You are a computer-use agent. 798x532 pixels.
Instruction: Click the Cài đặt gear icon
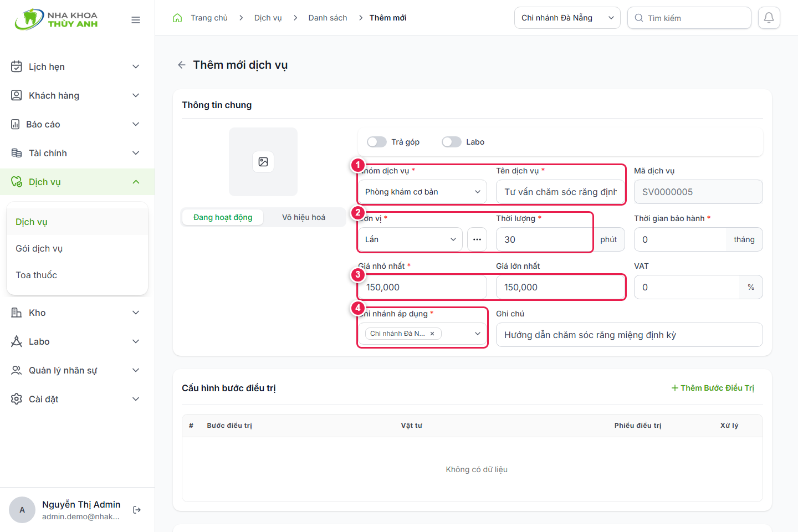17,399
